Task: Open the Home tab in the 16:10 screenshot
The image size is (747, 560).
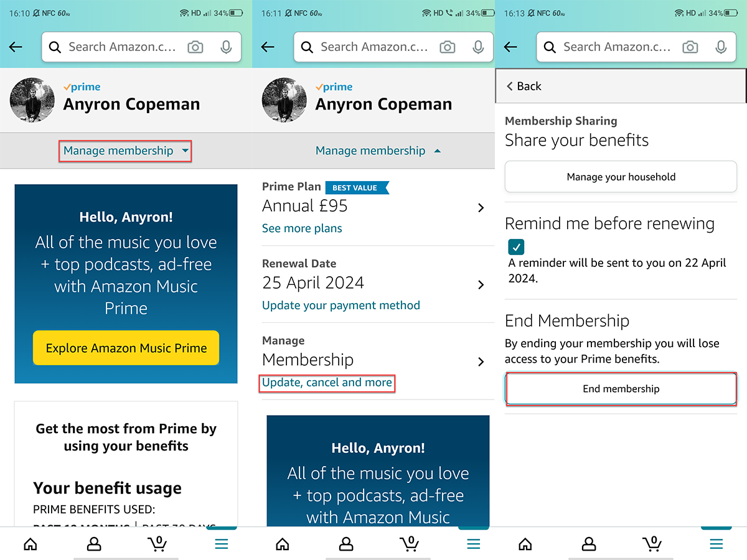Action: click(x=30, y=544)
